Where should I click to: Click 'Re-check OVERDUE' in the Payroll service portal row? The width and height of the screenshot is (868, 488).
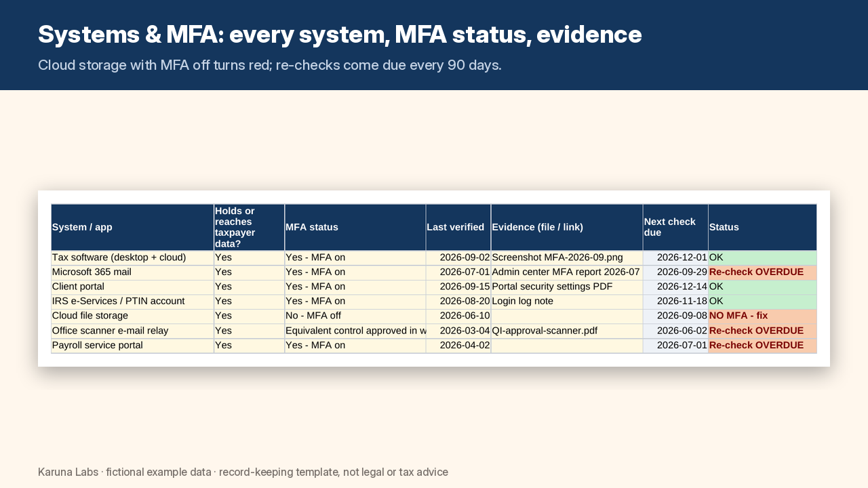tap(762, 346)
